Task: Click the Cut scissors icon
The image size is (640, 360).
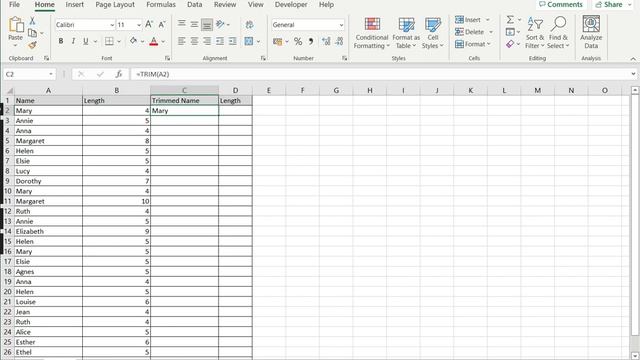Action: [x=33, y=21]
